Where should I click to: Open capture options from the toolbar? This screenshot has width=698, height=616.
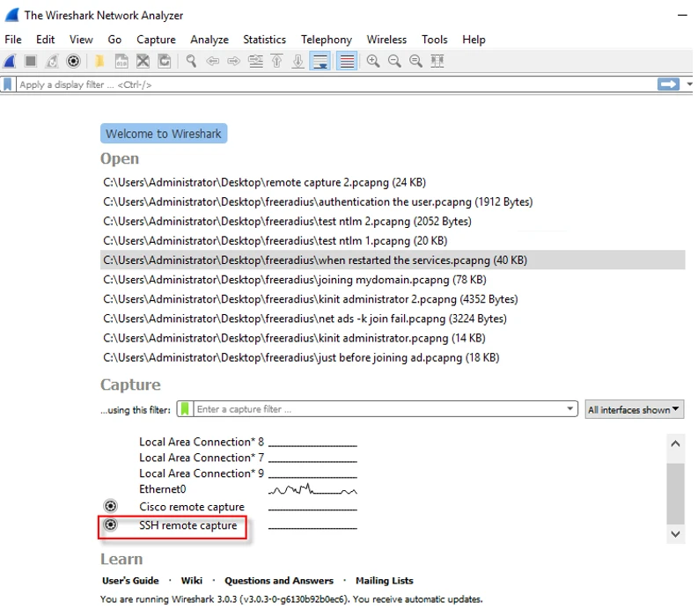tap(74, 61)
